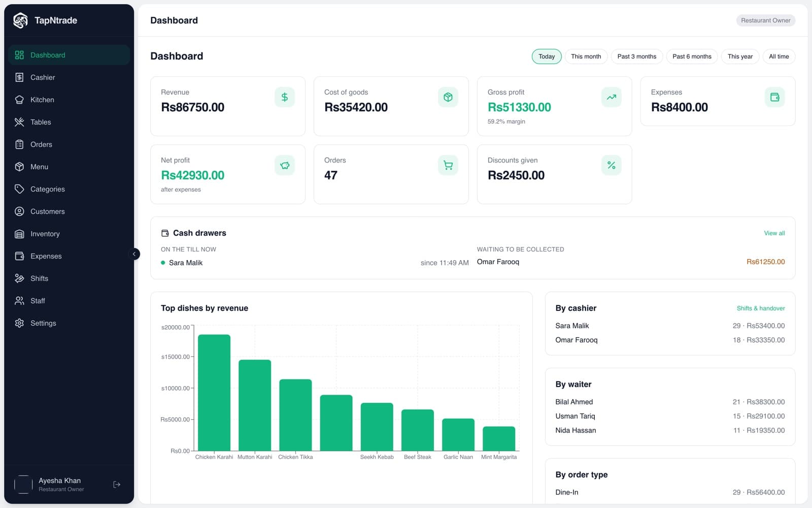Open the Shifts & handover link
This screenshot has height=508, width=812.
tap(761, 308)
